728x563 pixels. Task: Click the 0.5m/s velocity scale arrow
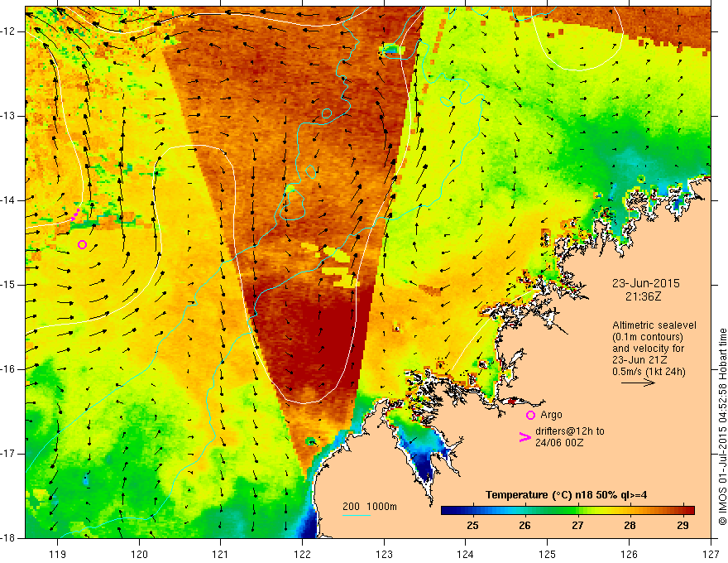[x=638, y=383]
